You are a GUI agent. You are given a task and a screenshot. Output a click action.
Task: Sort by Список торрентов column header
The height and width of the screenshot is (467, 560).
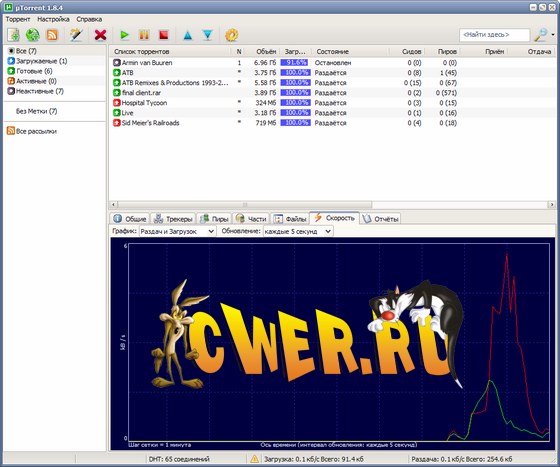tap(170, 51)
